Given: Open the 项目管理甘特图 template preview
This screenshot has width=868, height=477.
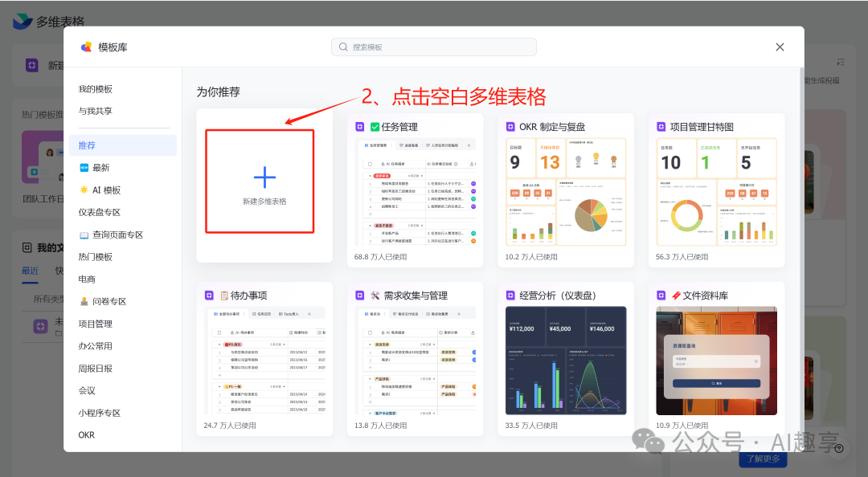Looking at the screenshot, I should [716, 191].
